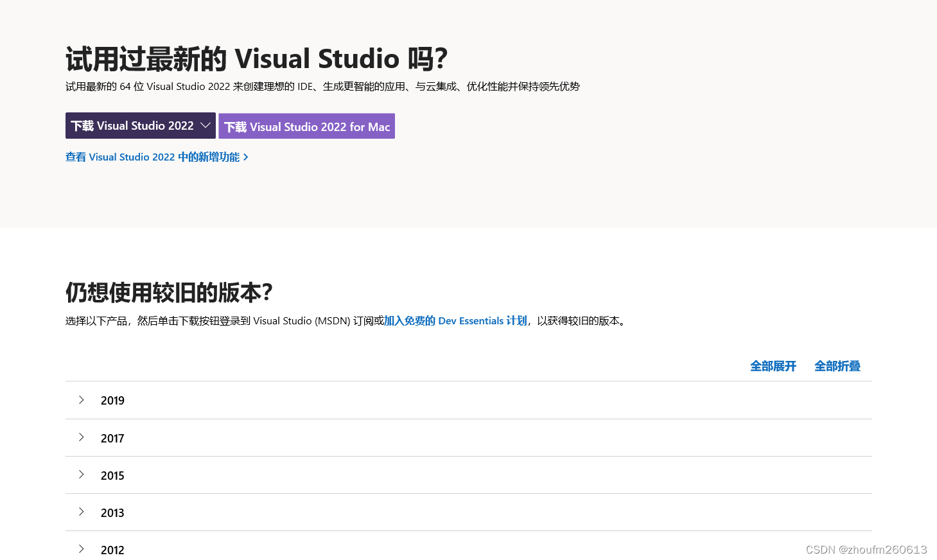The width and height of the screenshot is (937, 560).
Task: Expand the 2013 chevron
Action: point(82,512)
